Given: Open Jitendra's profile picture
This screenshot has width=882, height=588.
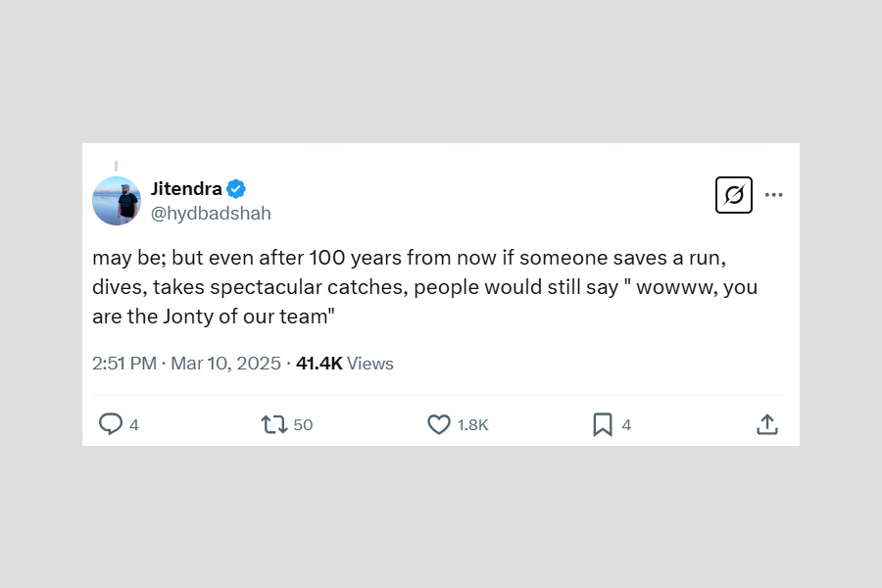Looking at the screenshot, I should click(x=117, y=201).
